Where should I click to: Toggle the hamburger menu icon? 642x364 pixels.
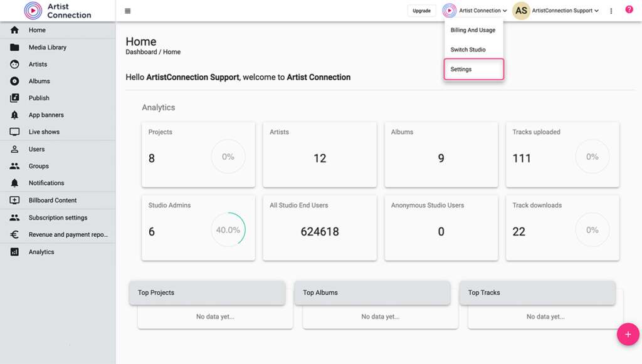point(128,11)
